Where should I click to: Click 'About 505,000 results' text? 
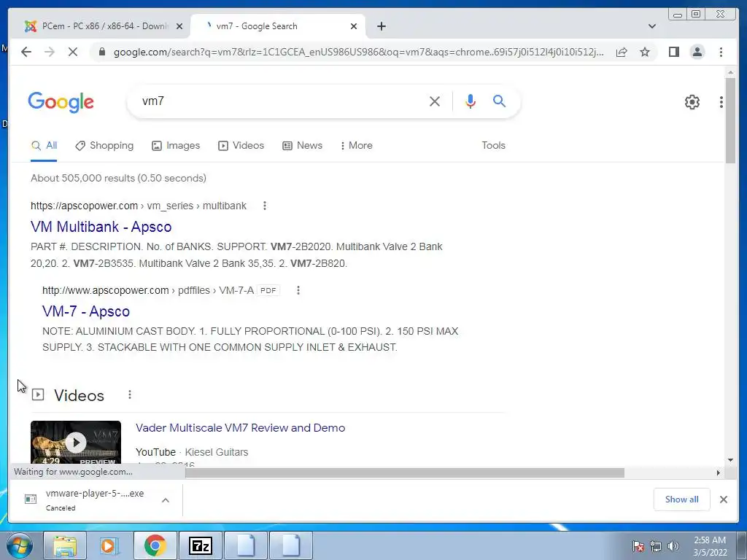[x=118, y=178]
